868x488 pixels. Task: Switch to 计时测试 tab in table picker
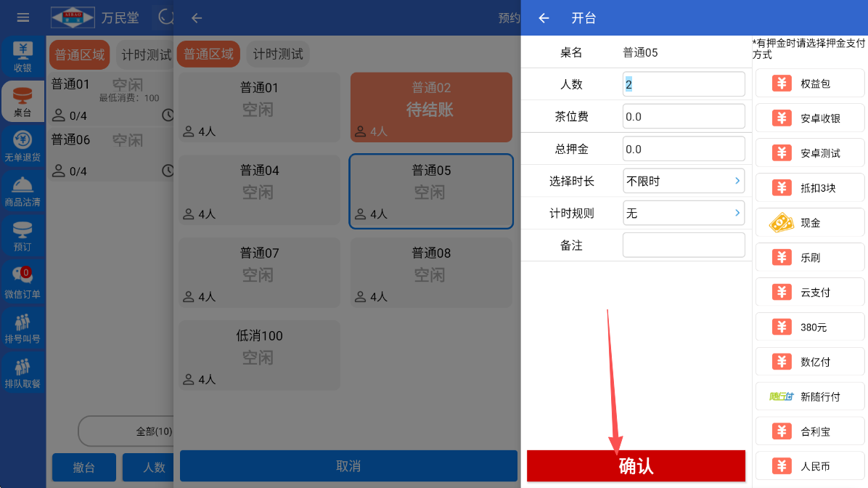tap(279, 54)
